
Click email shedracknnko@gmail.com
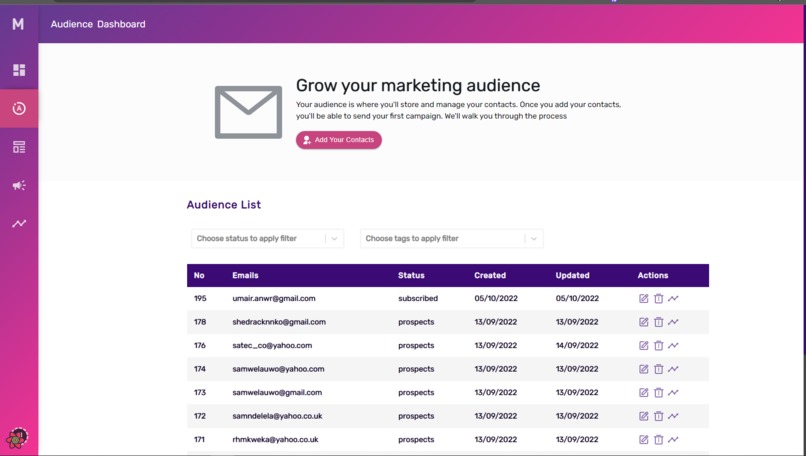point(279,322)
